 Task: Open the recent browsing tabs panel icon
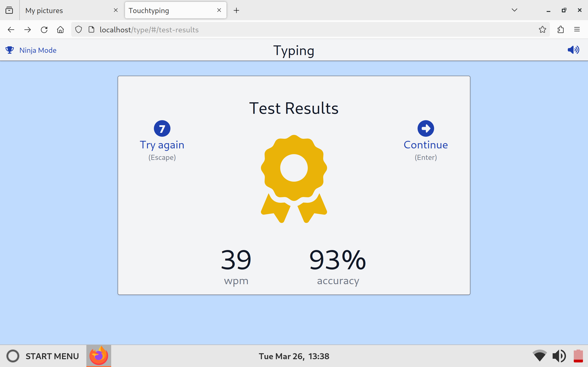9,11
